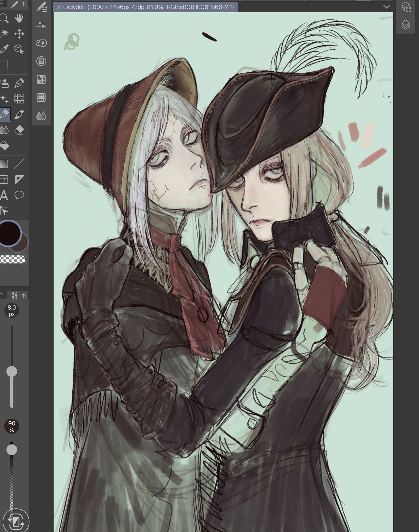Select the Balloon speech bubble tool
The height and width of the screenshot is (532, 419).
pyautogui.click(x=19, y=195)
